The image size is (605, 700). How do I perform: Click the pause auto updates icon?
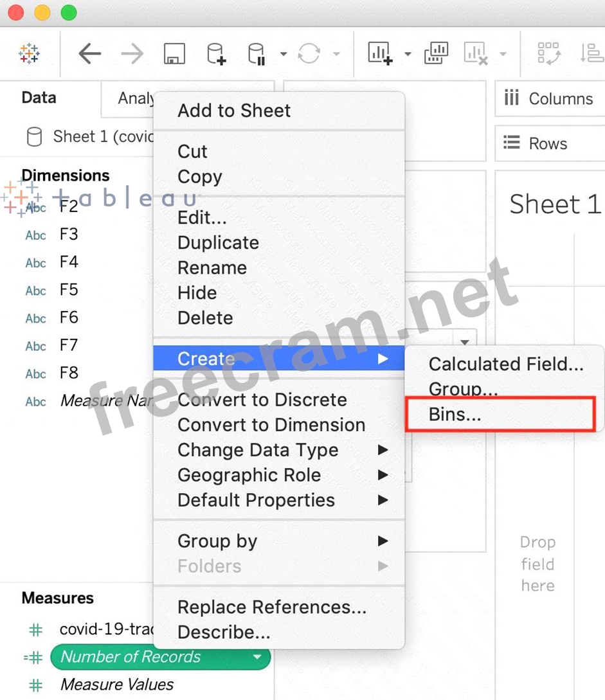coord(257,54)
